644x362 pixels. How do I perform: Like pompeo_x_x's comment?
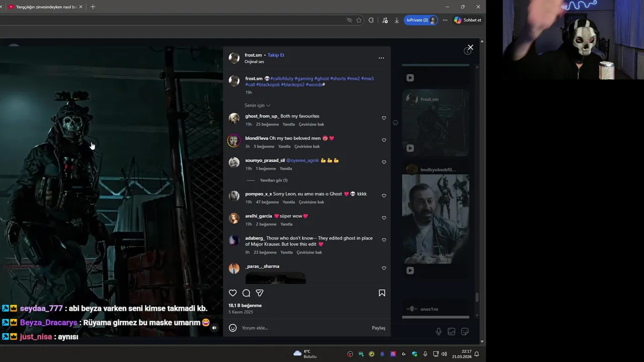tap(384, 196)
